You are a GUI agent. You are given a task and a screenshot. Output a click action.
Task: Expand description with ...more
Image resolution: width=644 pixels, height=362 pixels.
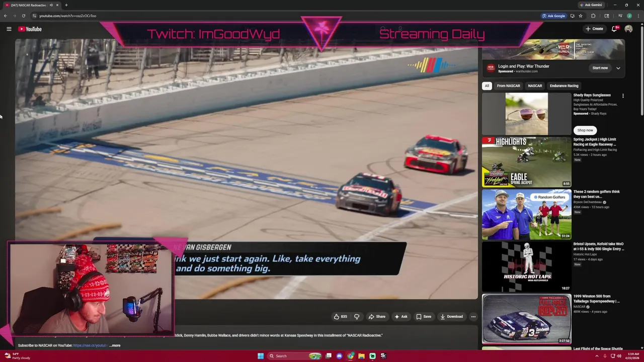[x=115, y=345]
